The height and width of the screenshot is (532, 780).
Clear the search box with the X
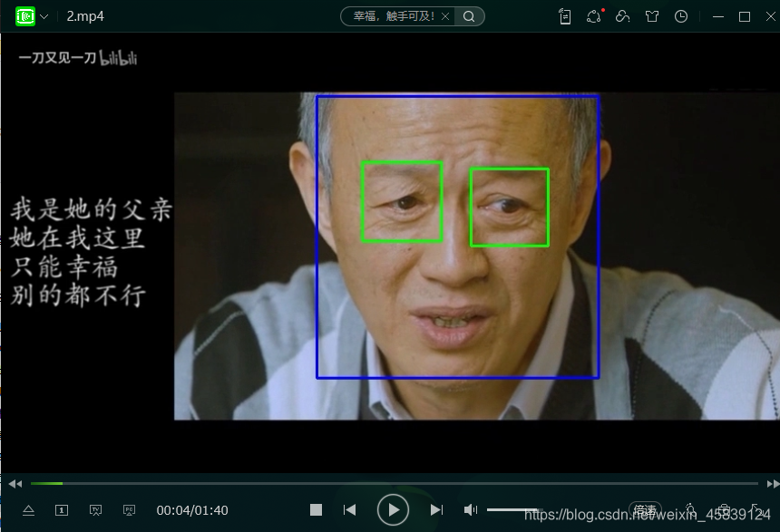(x=445, y=16)
